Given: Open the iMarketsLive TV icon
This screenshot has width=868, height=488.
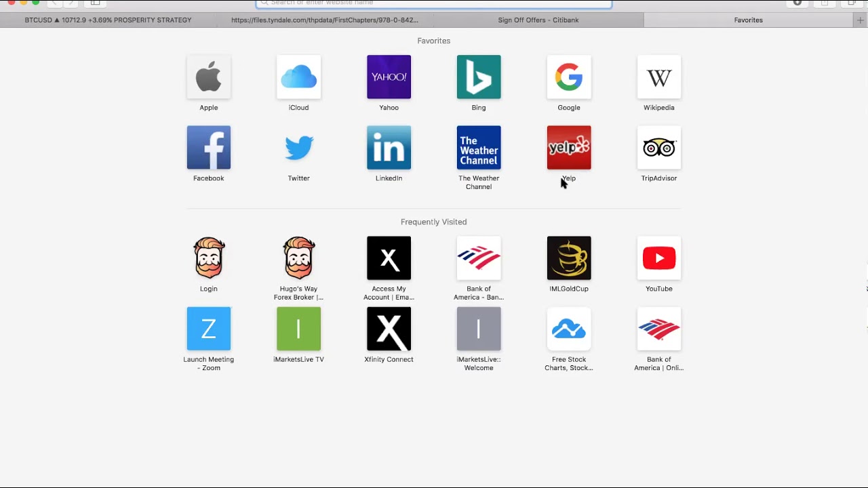Looking at the screenshot, I should point(298,329).
